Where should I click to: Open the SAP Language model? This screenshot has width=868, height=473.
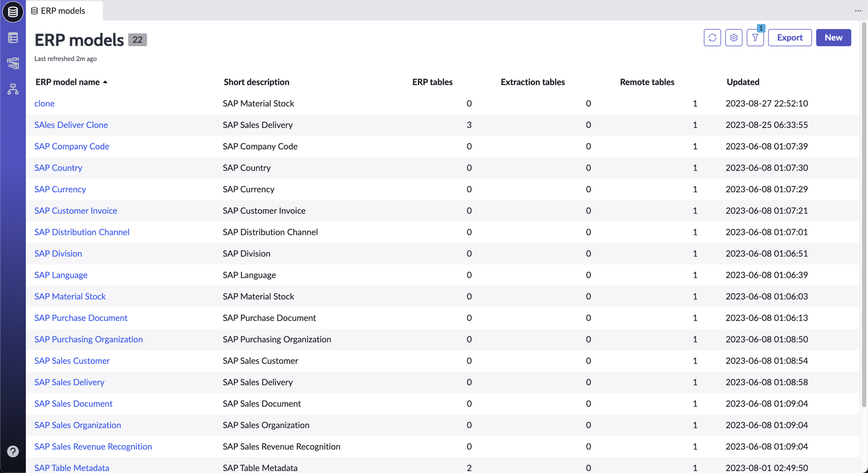click(61, 275)
